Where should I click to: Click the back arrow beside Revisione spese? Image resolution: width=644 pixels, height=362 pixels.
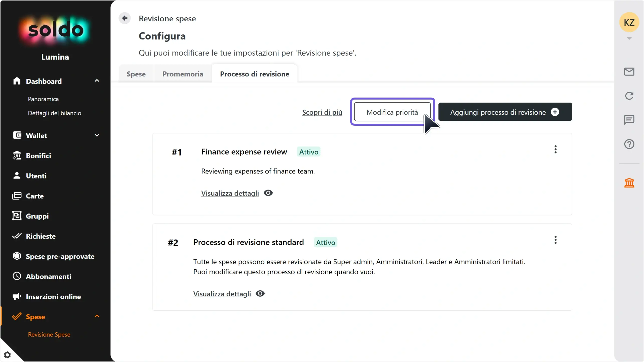point(125,18)
